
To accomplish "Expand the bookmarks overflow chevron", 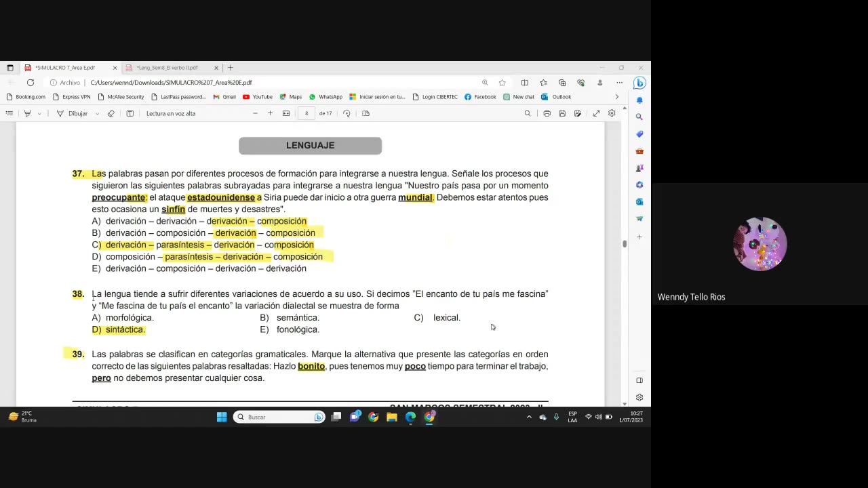I will coord(616,97).
